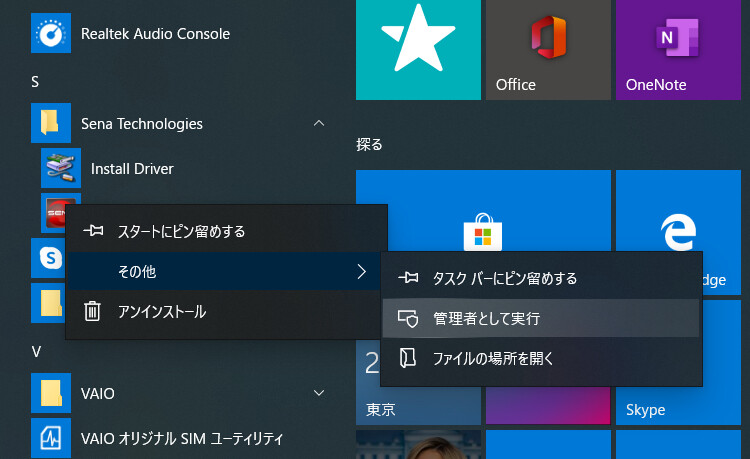Open the news photo tile

418,445
